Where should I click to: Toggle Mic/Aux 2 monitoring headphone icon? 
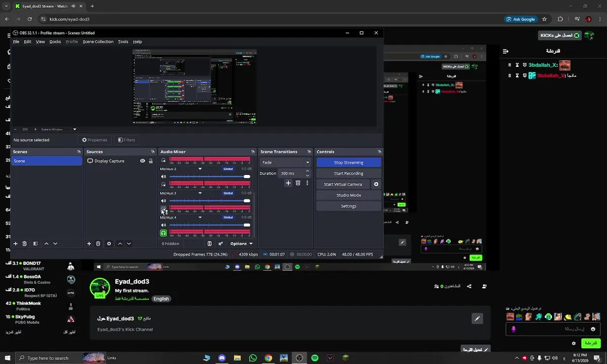[163, 185]
